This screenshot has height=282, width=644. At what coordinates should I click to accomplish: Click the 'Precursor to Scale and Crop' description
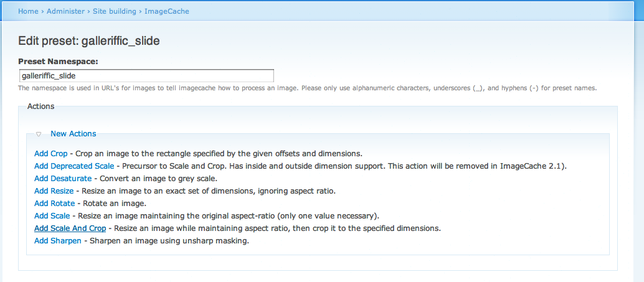(344, 166)
